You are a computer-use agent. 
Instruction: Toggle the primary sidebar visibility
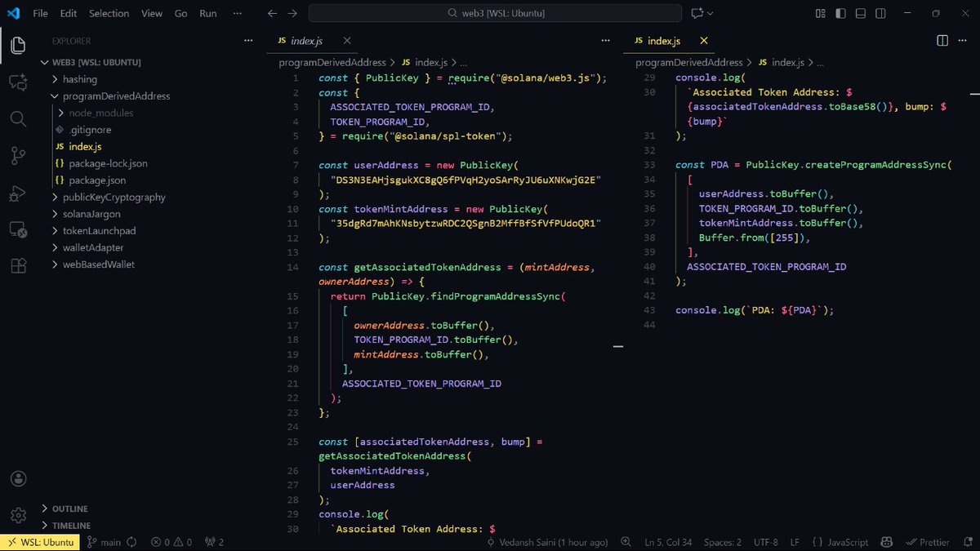point(841,13)
